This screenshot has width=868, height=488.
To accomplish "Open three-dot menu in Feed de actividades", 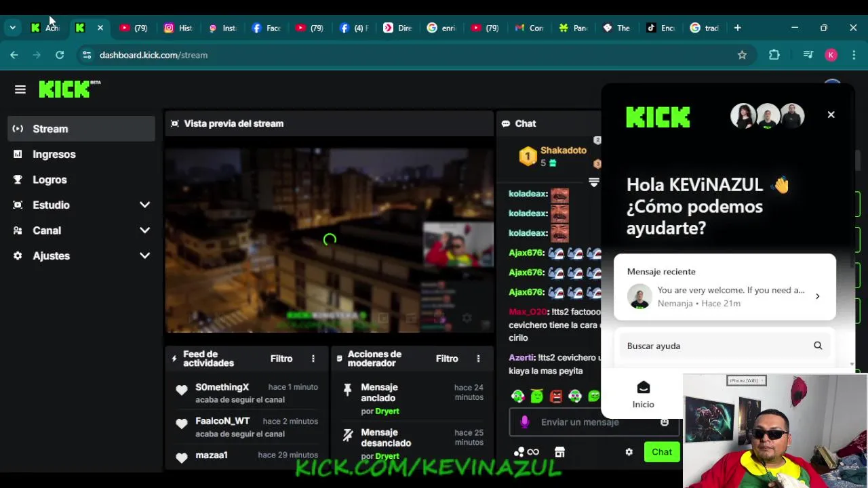I will click(x=313, y=359).
